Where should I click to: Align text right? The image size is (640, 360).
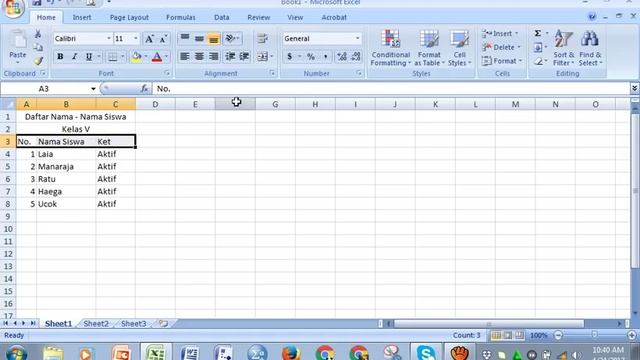pyautogui.click(x=213, y=57)
